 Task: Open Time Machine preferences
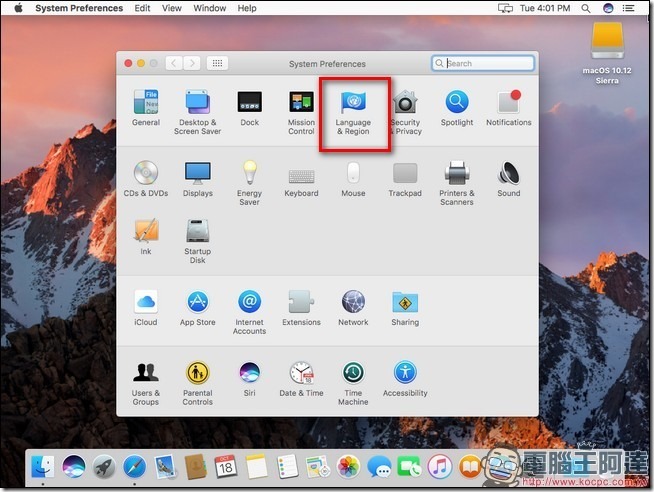tap(353, 383)
